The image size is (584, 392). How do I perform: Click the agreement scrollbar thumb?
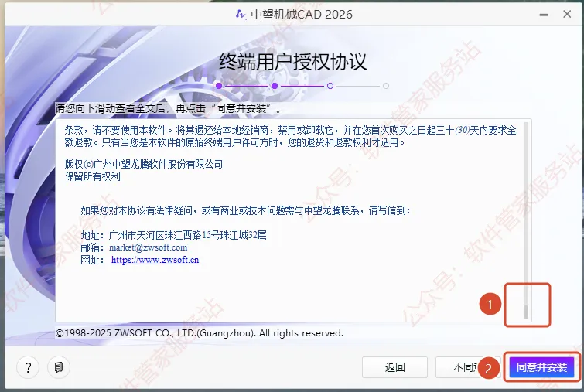click(526, 312)
